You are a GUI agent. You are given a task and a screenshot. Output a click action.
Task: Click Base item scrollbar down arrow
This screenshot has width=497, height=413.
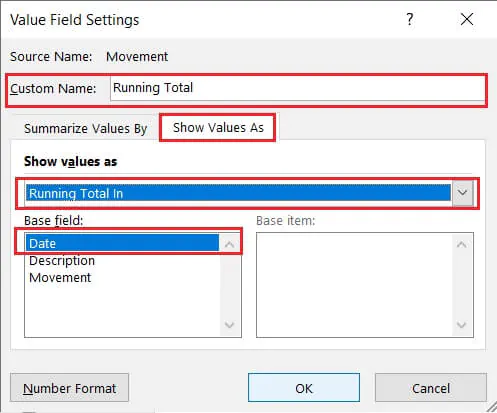[x=461, y=325]
